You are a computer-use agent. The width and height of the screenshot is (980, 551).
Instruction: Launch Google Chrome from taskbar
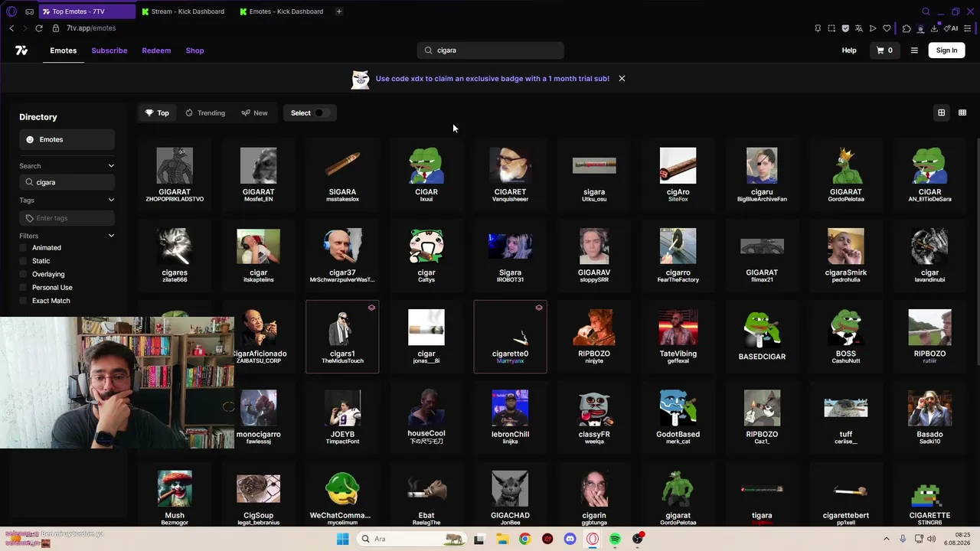coord(524,539)
